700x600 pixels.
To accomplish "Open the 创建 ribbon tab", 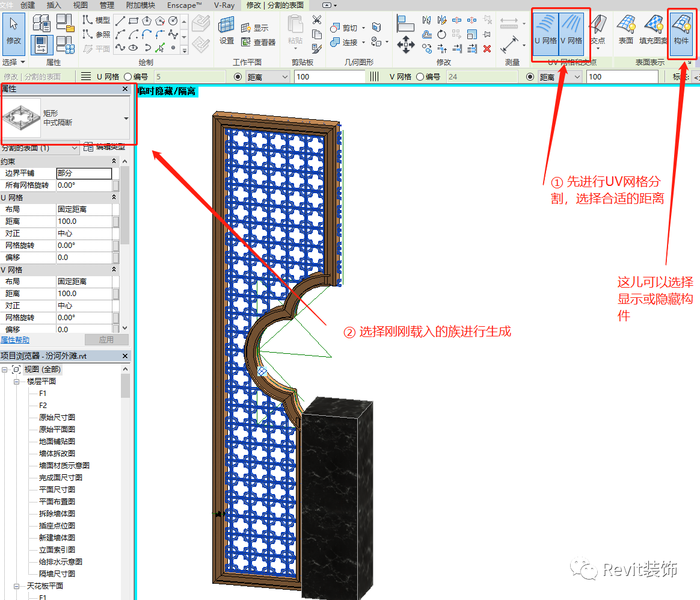I will coord(28,5).
